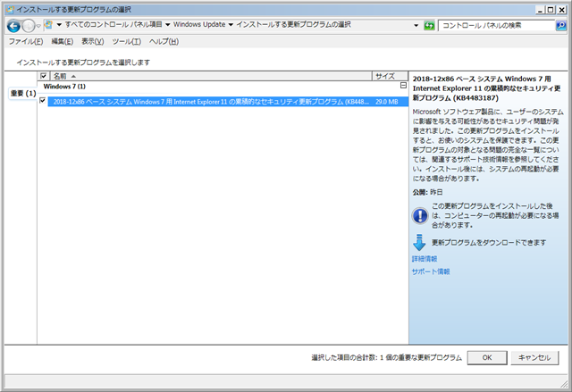Collapse the Windows 7 (1) group
The width and height of the screenshot is (572, 392).
tap(403, 85)
